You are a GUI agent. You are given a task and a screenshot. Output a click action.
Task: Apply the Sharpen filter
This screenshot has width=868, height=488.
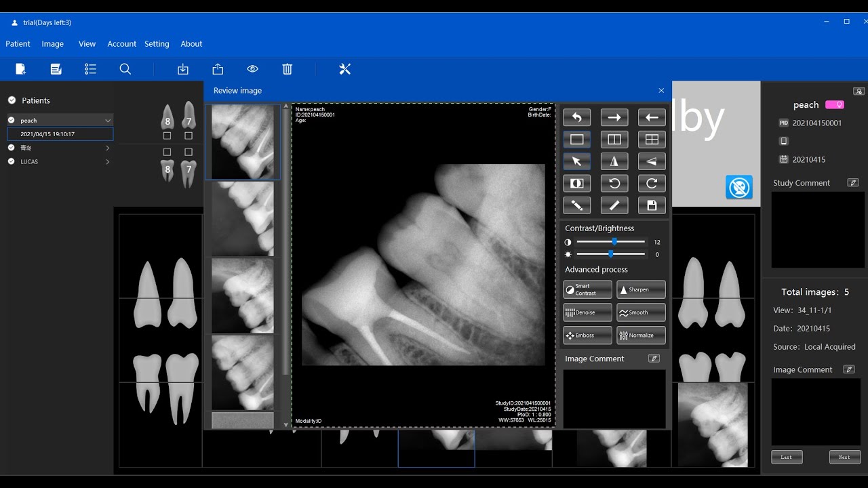tap(641, 289)
